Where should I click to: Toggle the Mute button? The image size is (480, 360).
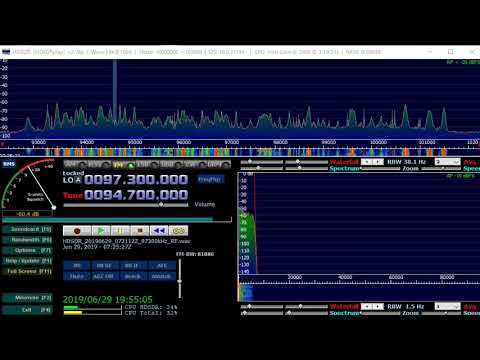[77, 276]
